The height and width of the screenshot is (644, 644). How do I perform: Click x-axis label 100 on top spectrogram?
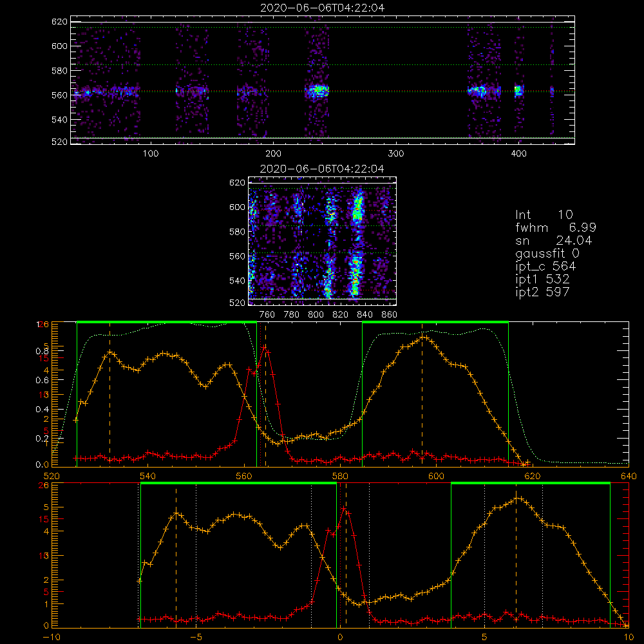pyautogui.click(x=151, y=154)
